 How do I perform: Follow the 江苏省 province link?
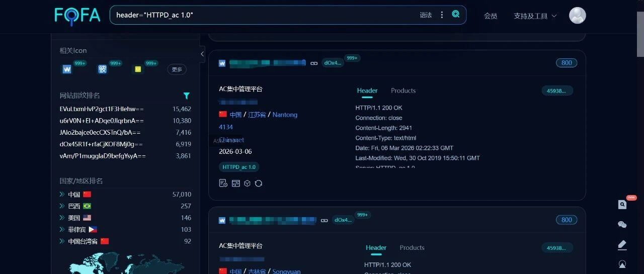(x=257, y=115)
